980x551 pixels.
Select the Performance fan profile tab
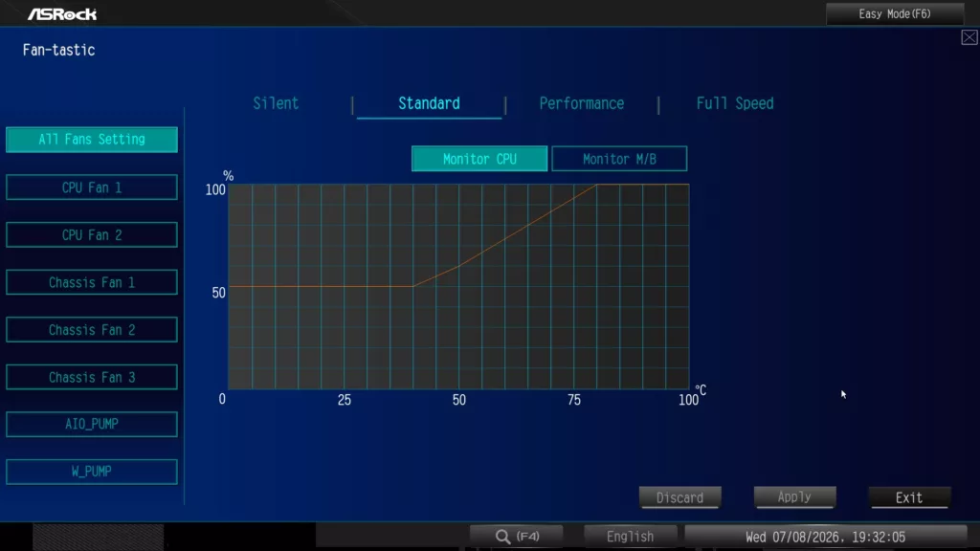coord(581,103)
